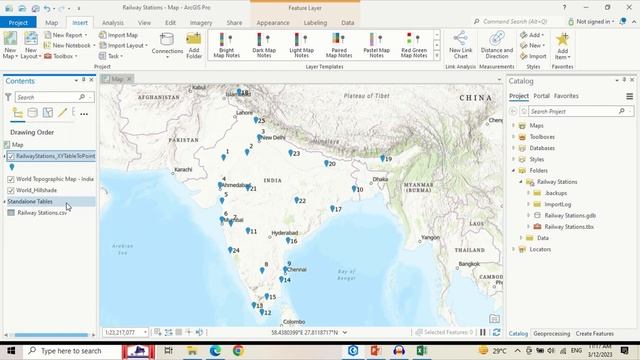Toggle World Topographic Map layer visibility
The width and height of the screenshot is (640, 360).
coord(11,179)
